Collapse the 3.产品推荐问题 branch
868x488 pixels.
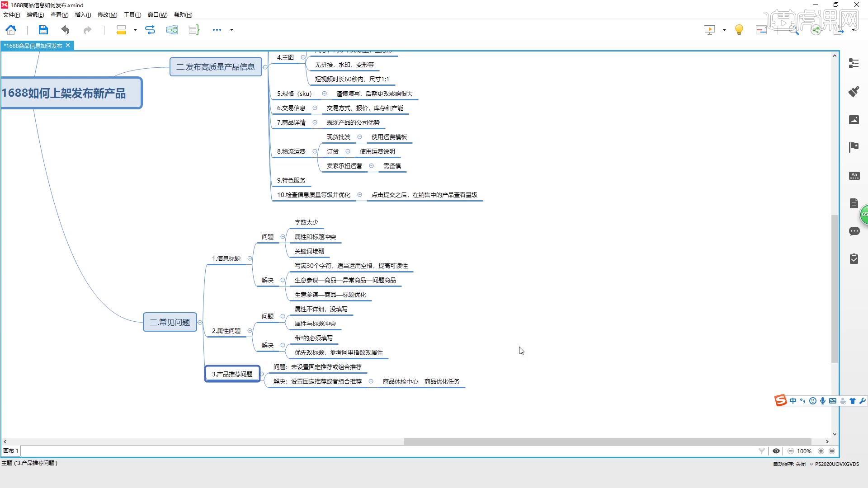[262, 374]
